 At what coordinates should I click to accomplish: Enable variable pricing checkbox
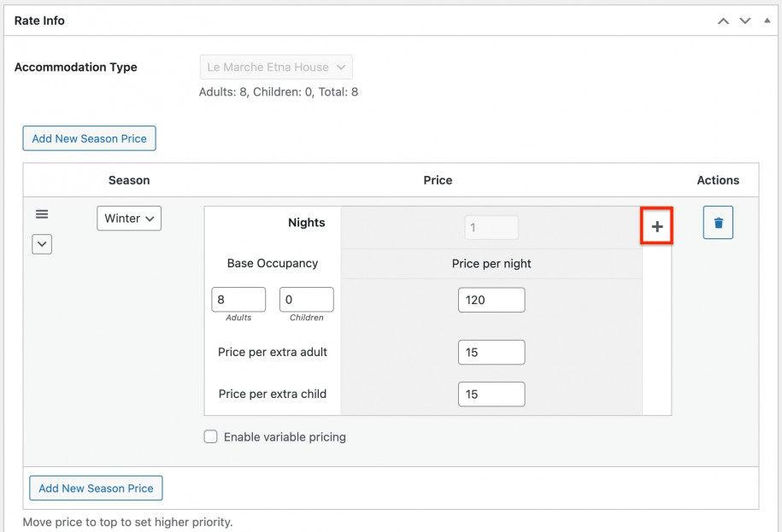211,436
